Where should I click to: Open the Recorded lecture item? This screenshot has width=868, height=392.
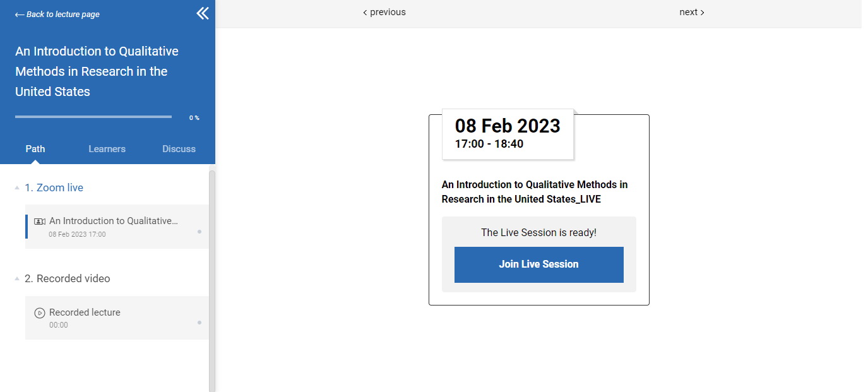pyautogui.click(x=114, y=318)
